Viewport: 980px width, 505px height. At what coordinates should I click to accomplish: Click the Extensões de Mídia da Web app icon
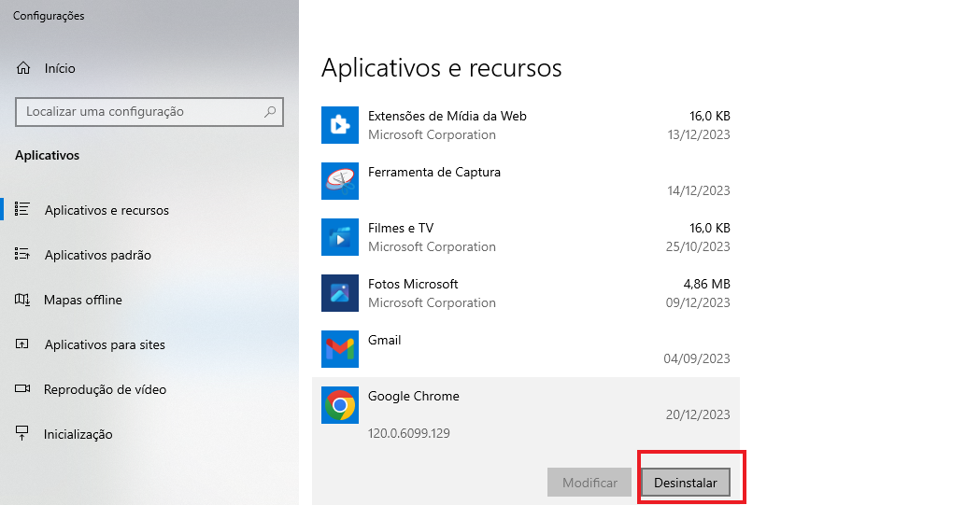pyautogui.click(x=340, y=125)
